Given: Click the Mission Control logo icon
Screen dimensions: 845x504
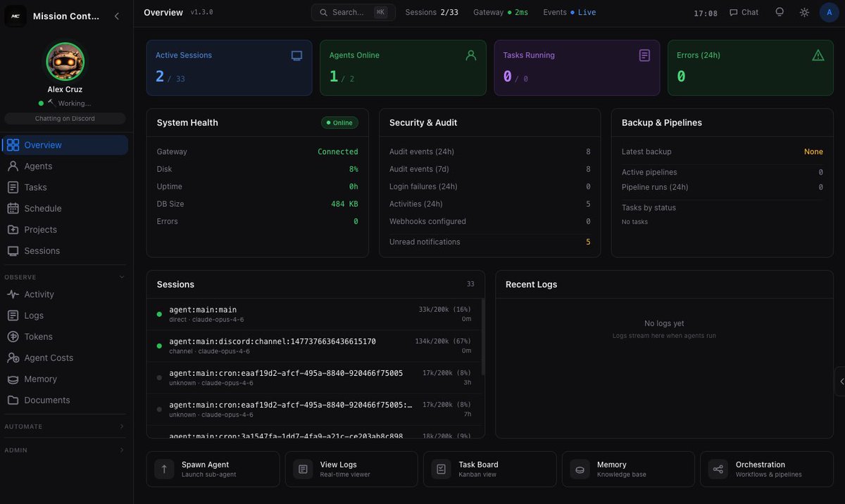Looking at the screenshot, I should pyautogui.click(x=15, y=15).
